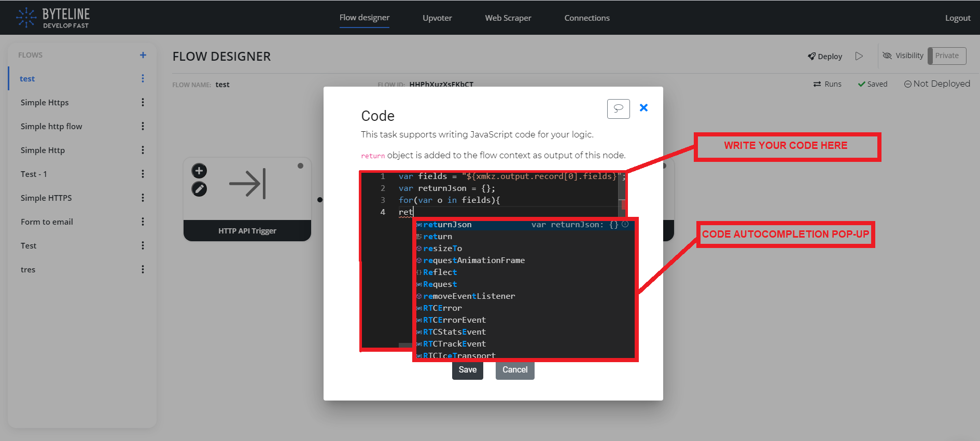Click the HTTP API Trigger node label
The width and height of the screenshot is (980, 441).
click(x=247, y=231)
